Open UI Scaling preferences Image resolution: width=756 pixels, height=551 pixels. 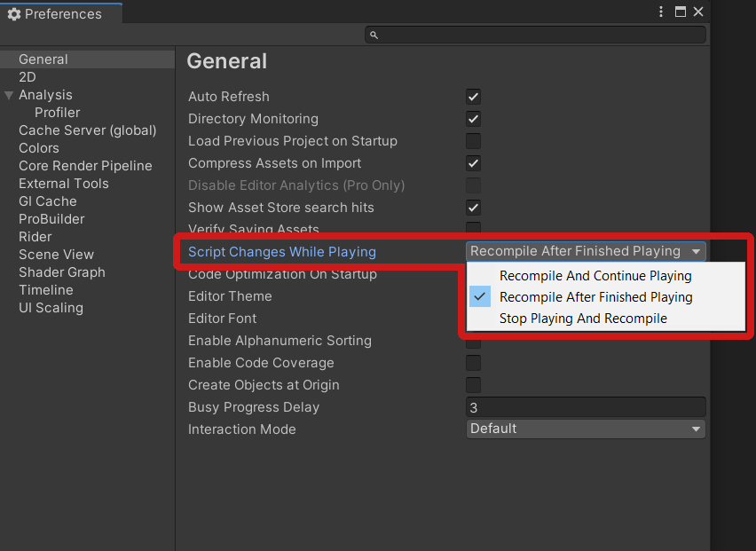(51, 308)
